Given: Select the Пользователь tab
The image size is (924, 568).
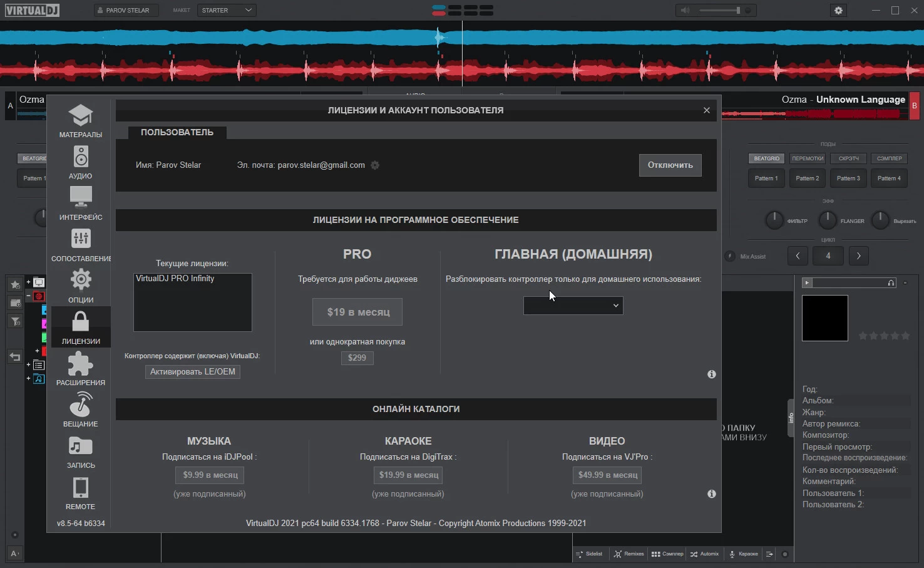Looking at the screenshot, I should click(177, 133).
